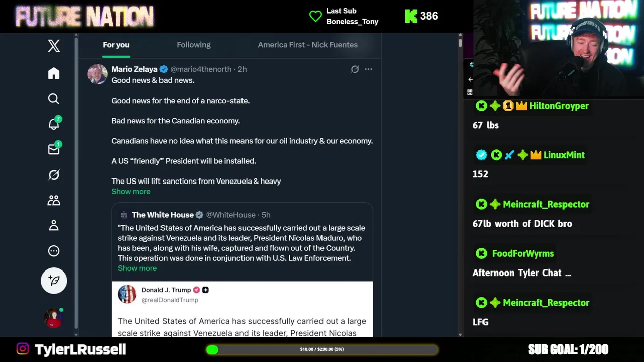Viewport: 644px width, 362px height.
Task: Open the More circle menu icon
Action: click(x=54, y=251)
